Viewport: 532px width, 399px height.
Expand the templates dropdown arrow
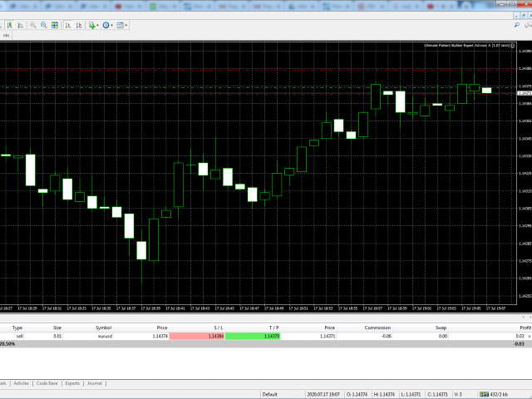point(126,26)
